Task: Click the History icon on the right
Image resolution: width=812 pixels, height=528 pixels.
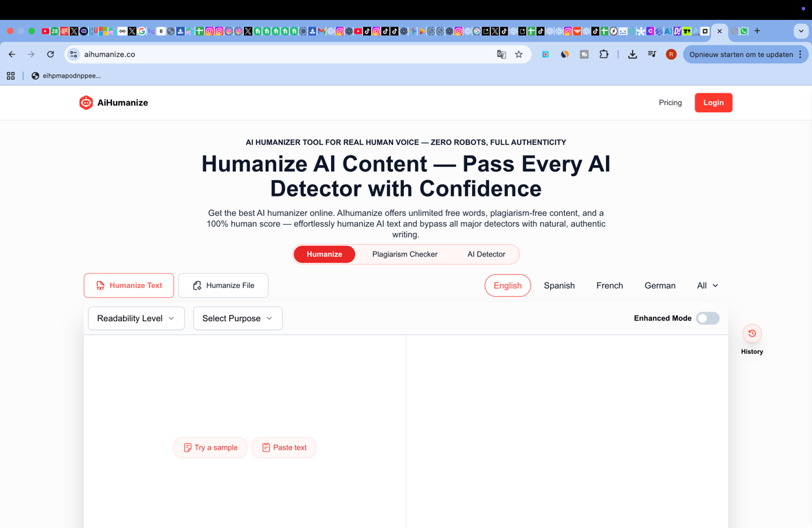Action: click(752, 332)
